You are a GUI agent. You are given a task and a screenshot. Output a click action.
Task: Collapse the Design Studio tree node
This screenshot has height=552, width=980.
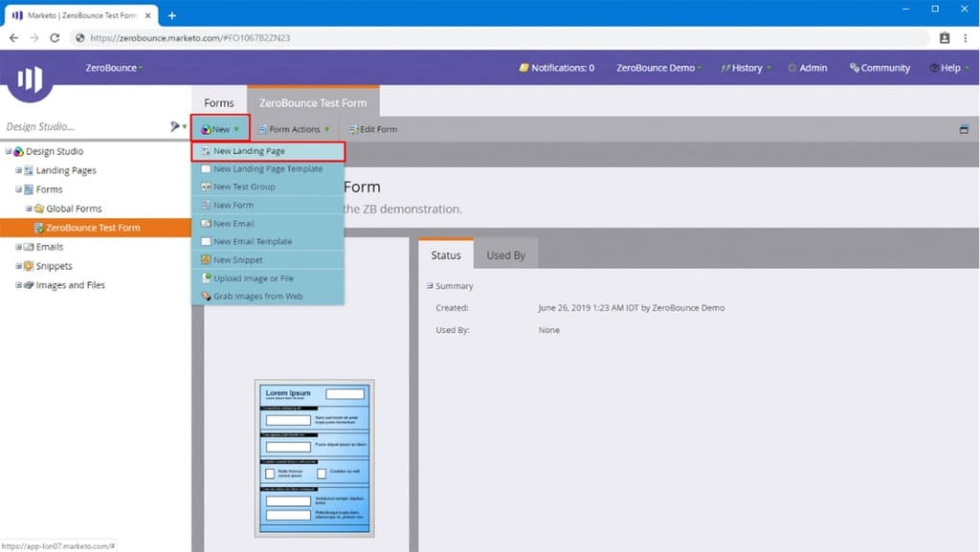click(8, 151)
